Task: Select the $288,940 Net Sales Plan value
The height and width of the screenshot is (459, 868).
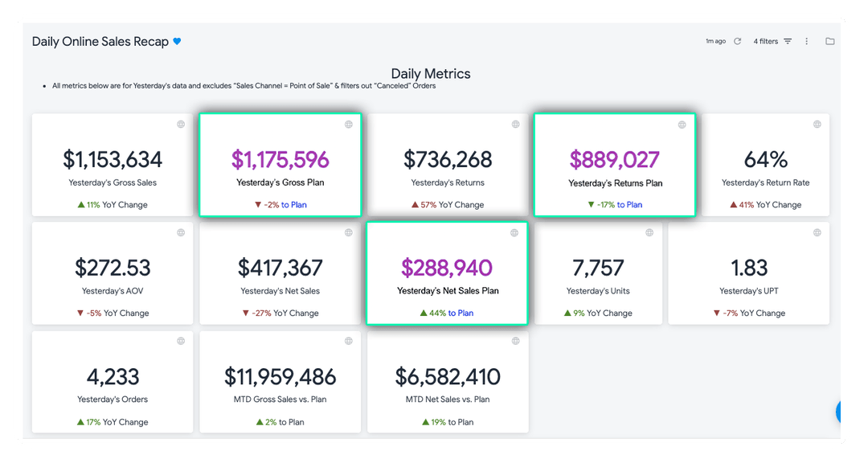Action: (447, 268)
